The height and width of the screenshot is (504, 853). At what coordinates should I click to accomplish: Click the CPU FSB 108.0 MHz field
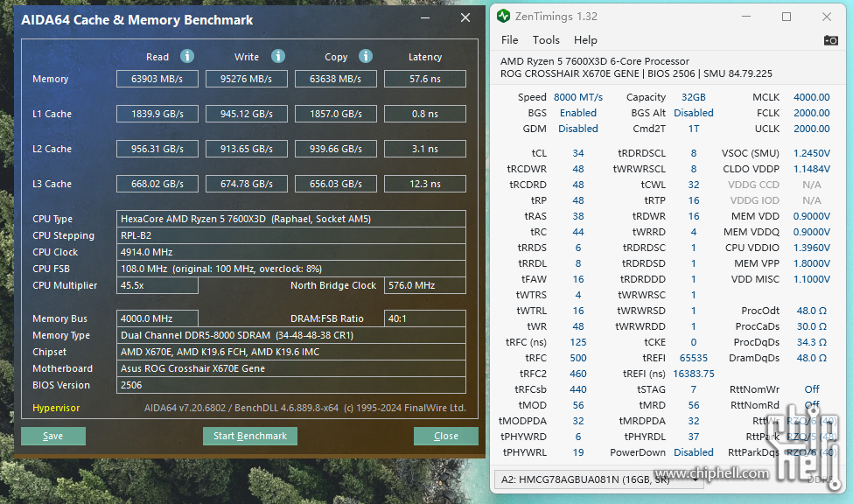[291, 269]
